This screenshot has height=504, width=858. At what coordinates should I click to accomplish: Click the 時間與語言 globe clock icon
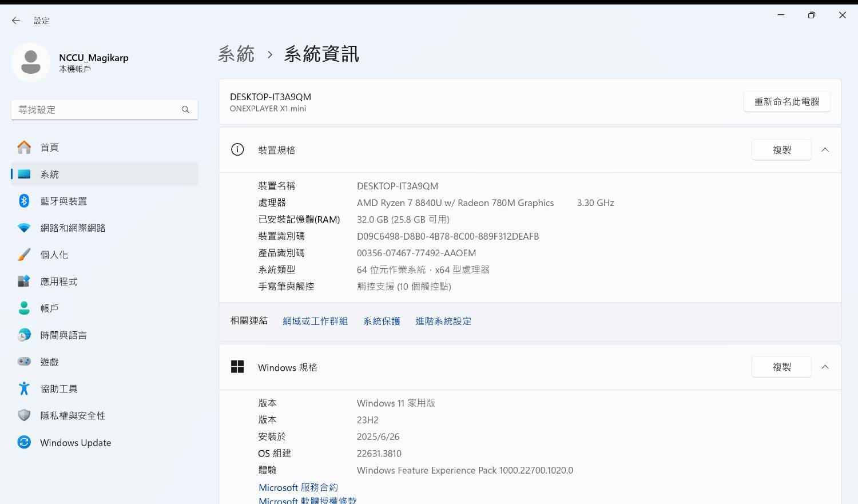24,335
